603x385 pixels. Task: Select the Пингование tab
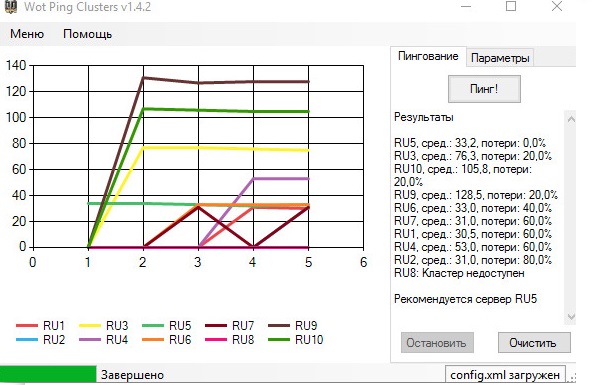(x=428, y=57)
